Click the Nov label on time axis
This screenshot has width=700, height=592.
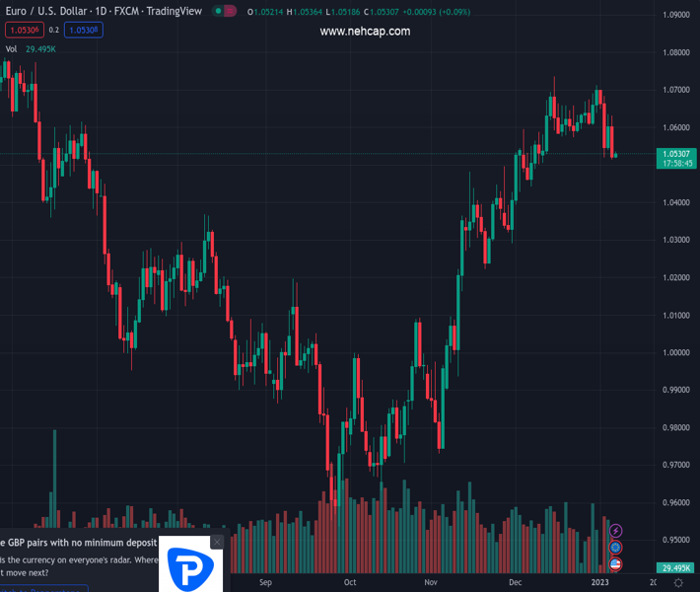[x=431, y=583]
